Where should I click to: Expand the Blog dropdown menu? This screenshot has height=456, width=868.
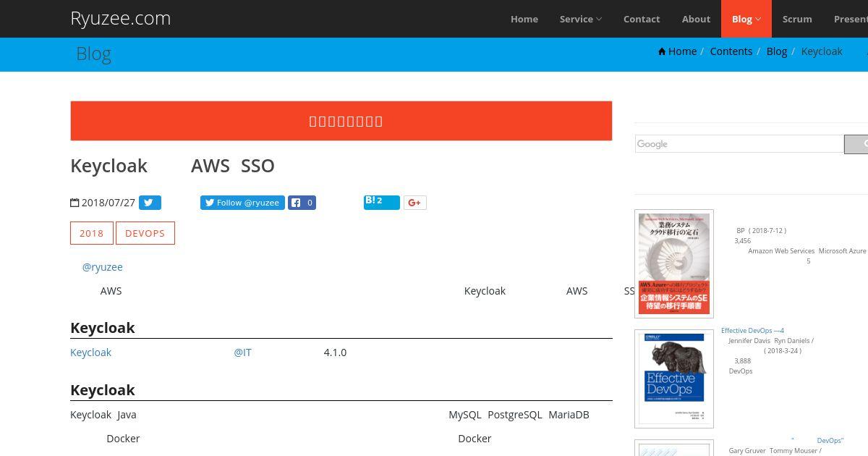click(746, 19)
